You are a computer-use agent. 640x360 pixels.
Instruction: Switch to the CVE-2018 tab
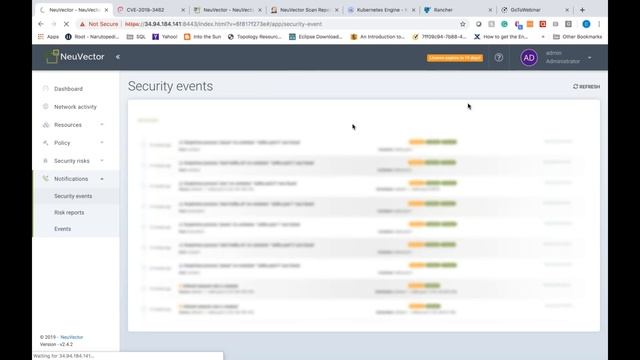pyautogui.click(x=150, y=9)
